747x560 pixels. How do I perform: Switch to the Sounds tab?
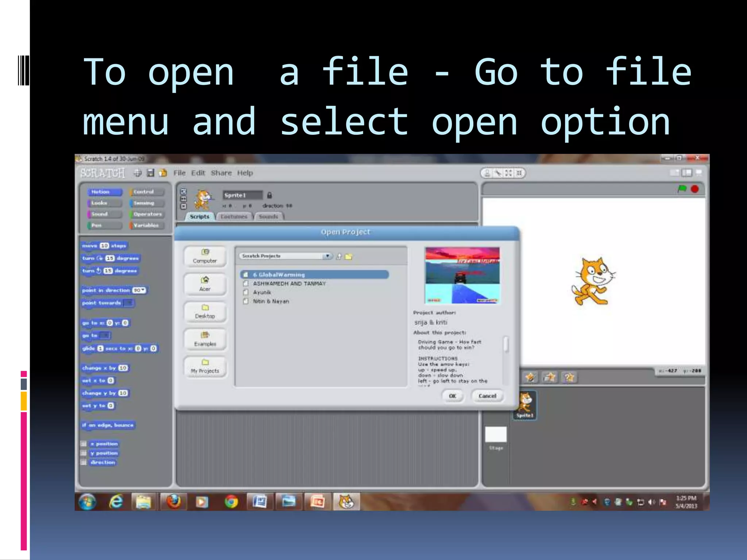[268, 217]
